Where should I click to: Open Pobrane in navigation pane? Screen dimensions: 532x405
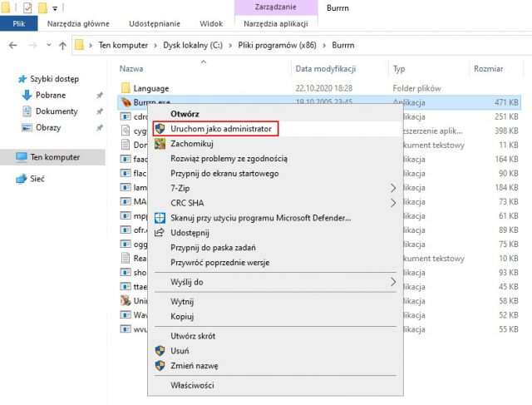click(51, 95)
